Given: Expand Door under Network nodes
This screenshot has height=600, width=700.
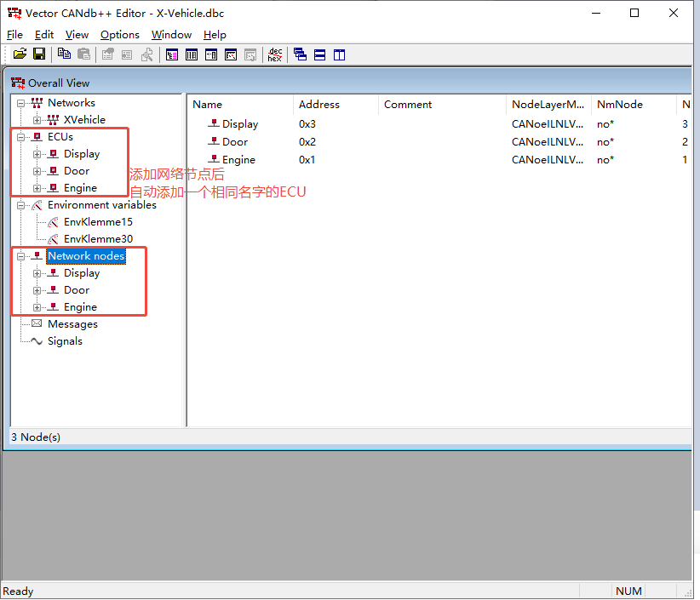Looking at the screenshot, I should (37, 290).
